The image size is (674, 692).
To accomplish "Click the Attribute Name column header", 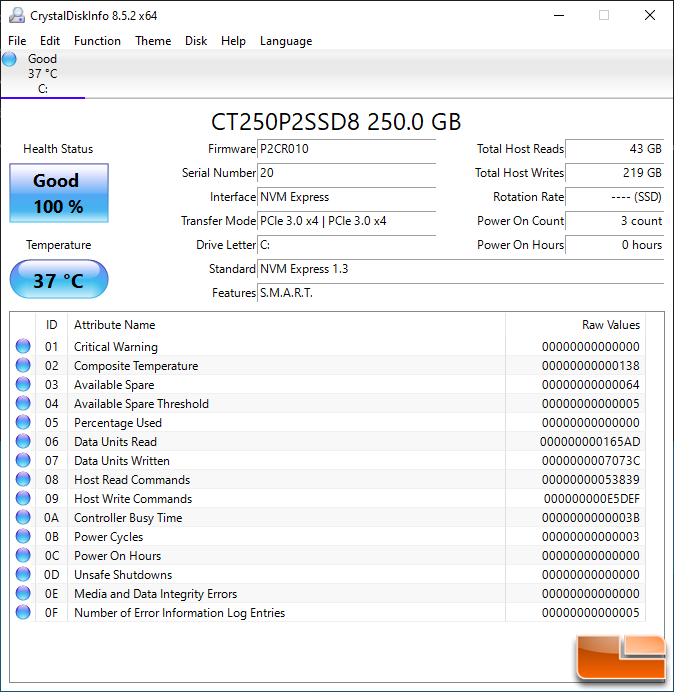I will (x=286, y=325).
